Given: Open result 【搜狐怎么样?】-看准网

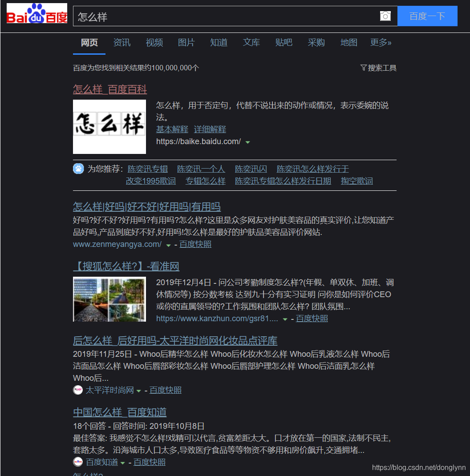Looking at the screenshot, I should coord(126,266).
